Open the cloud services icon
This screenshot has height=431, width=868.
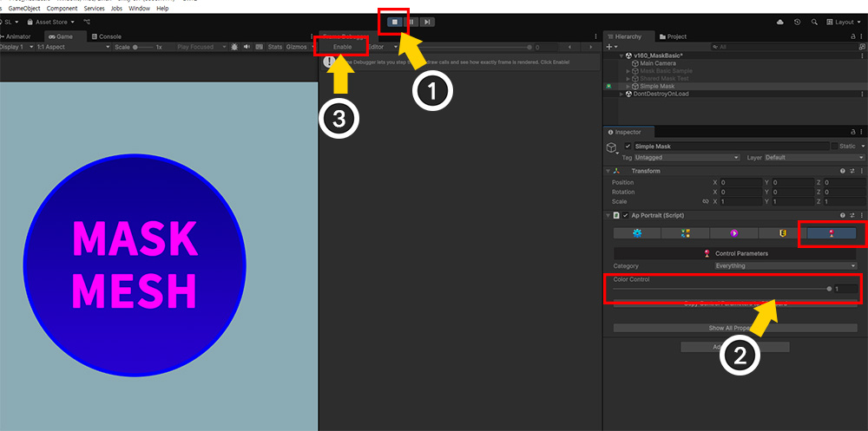coord(780,23)
